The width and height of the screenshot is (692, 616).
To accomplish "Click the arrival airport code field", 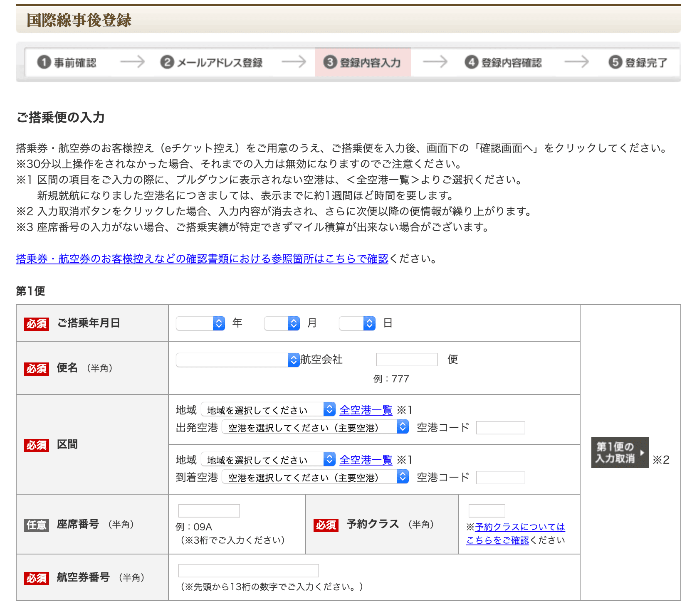I will [500, 478].
